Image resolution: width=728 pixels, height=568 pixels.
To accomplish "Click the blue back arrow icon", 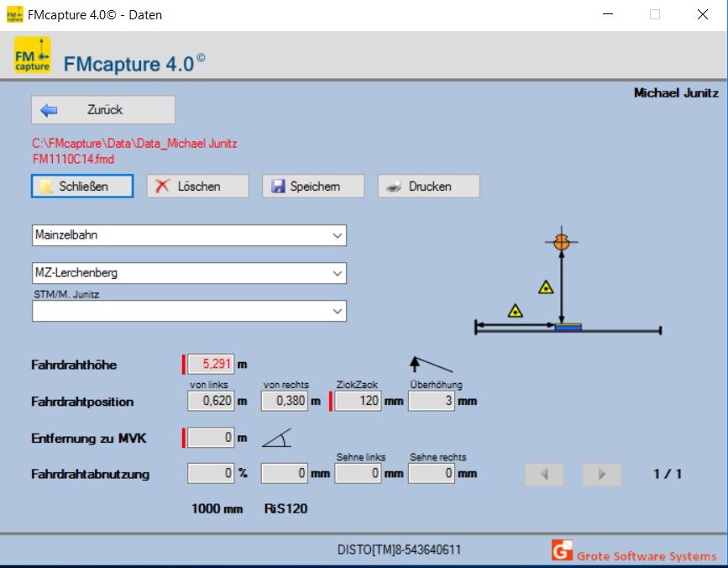I will (x=49, y=110).
